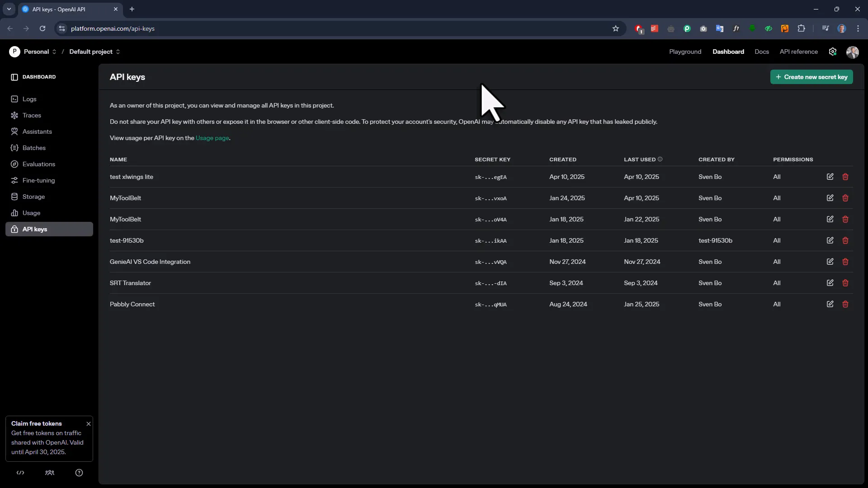Open the Batches section

click(x=33, y=148)
